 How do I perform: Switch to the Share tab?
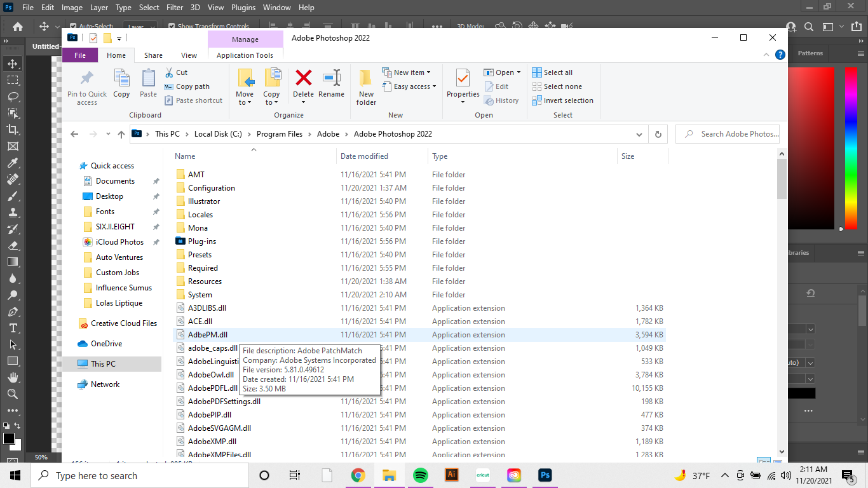(x=153, y=55)
